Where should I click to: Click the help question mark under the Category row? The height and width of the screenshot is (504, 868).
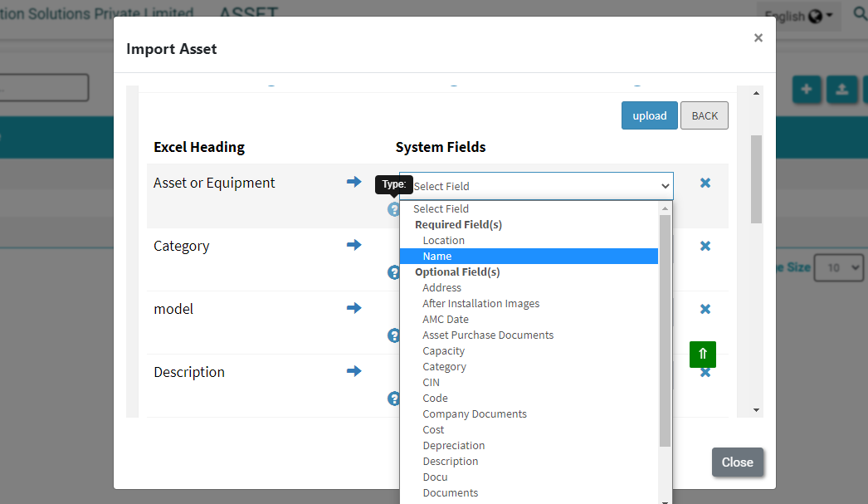393,272
